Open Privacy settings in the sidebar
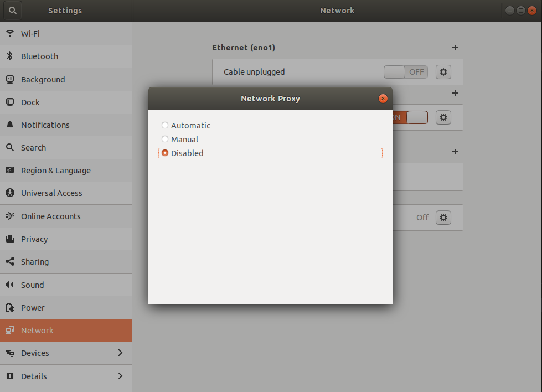The height and width of the screenshot is (392, 542). point(34,239)
